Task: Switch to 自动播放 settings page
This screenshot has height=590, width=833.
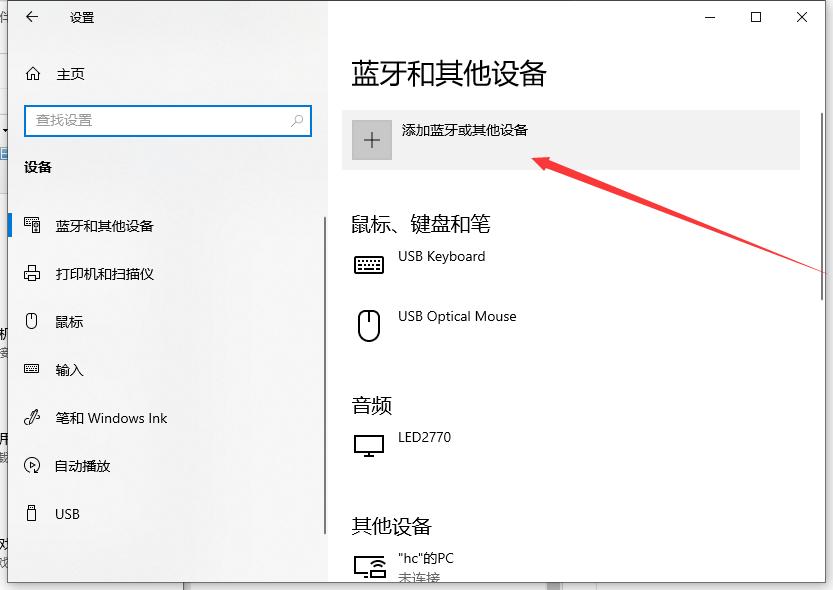Action: (82, 466)
